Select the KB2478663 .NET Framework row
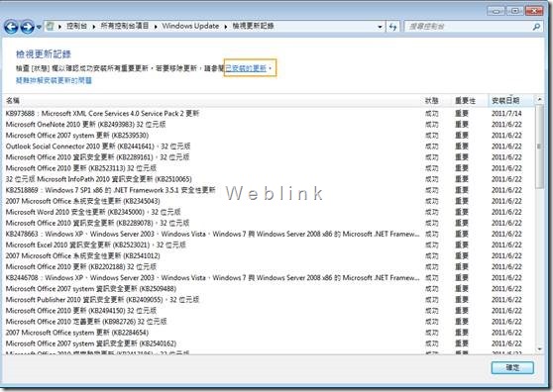 tap(268, 234)
